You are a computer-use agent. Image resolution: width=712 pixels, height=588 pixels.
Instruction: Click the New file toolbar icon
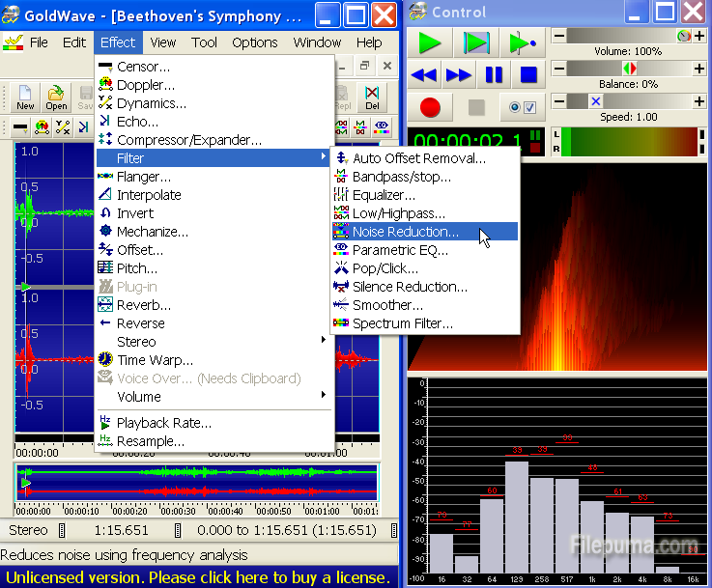coord(25,98)
